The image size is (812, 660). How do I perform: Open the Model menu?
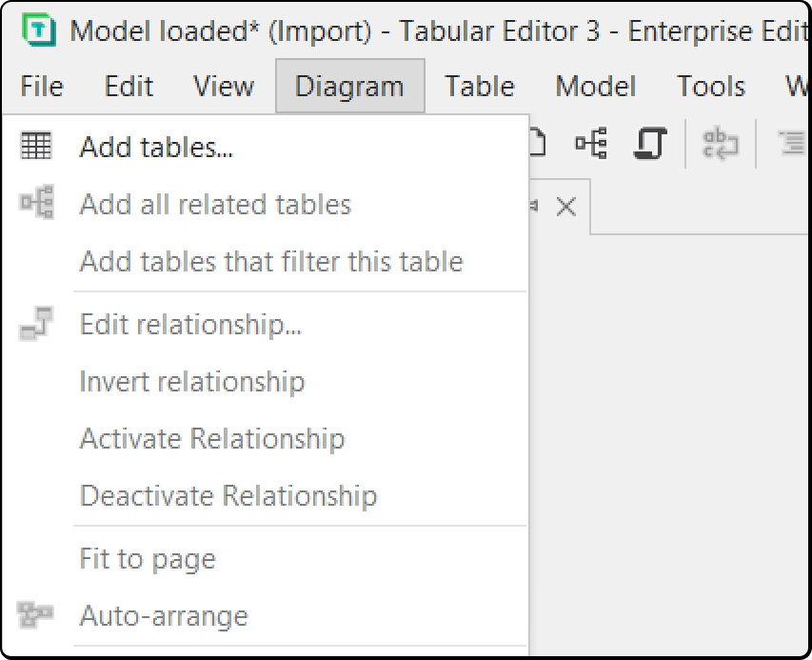[596, 86]
